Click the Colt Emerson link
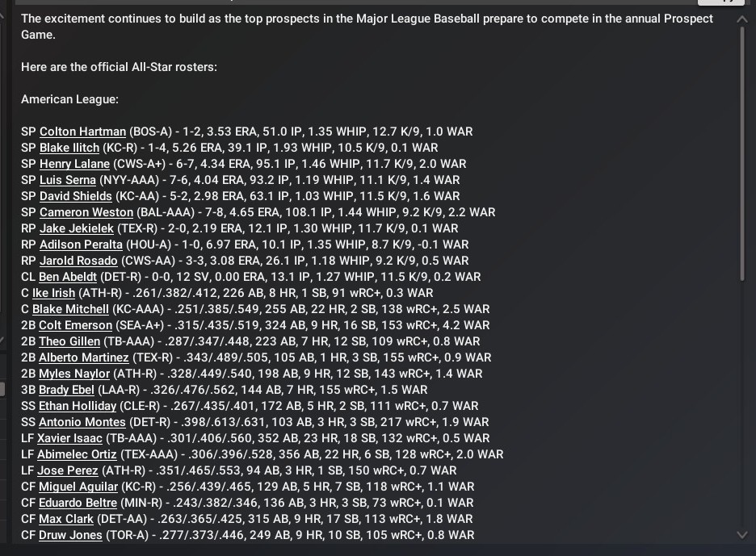Screen dimensions: 756x556 76,325
